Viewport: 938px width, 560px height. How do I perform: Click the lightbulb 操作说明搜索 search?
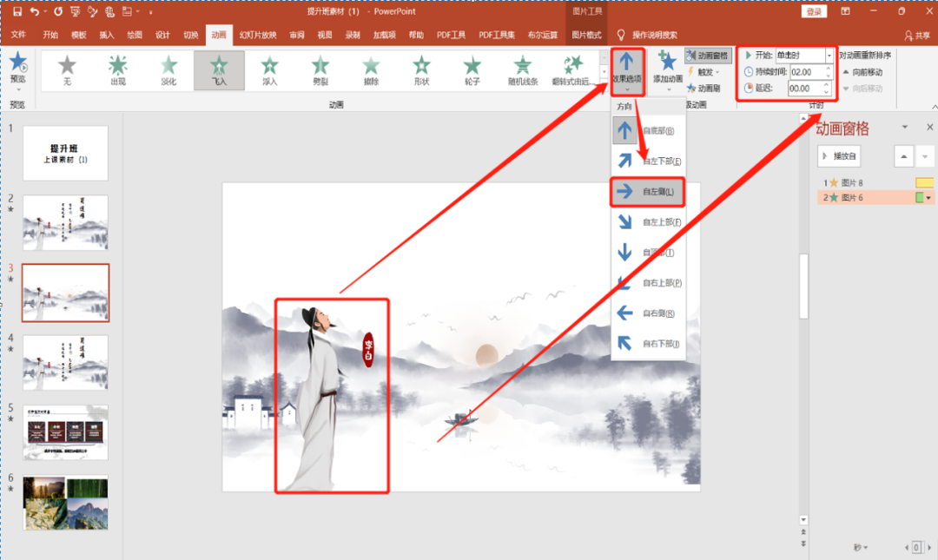[x=647, y=36]
